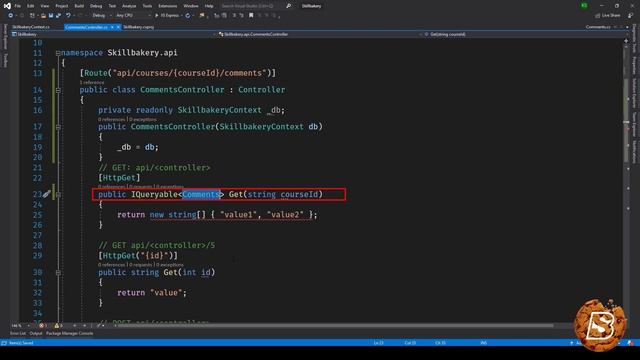640x360 pixels.
Task: Click the Navigate Backward toolbar icon
Action: pos(11,16)
